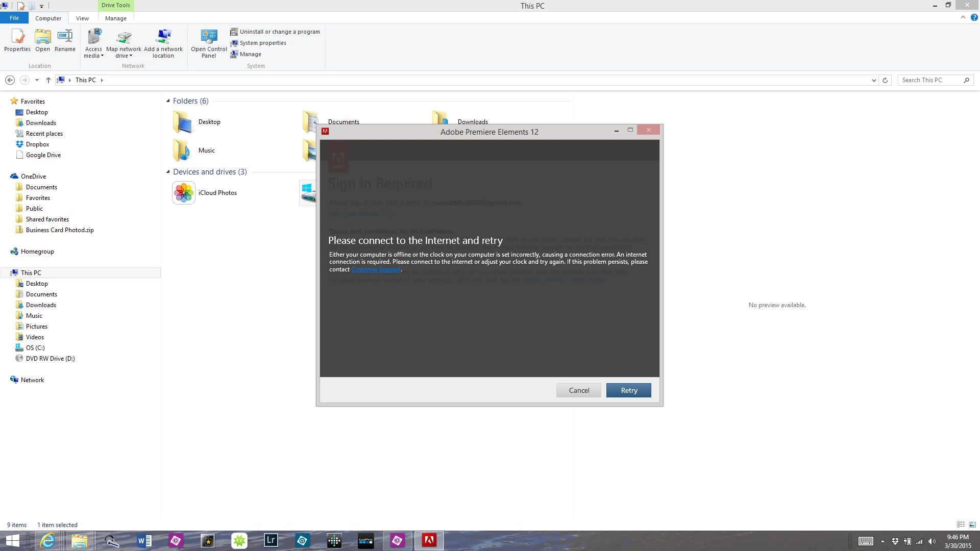Click the Retry button
The image size is (980, 551).
628,390
